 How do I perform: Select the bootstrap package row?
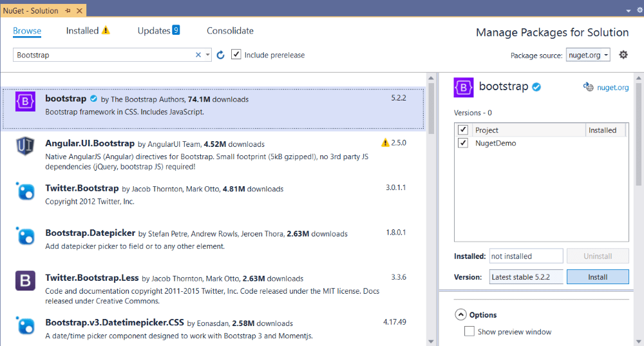[x=213, y=108]
